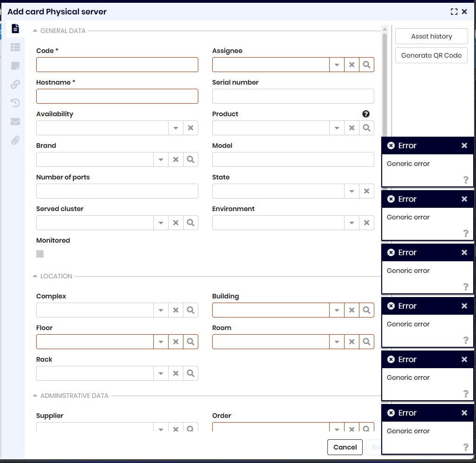
Task: Open the State dropdown list
Action: [x=352, y=191]
